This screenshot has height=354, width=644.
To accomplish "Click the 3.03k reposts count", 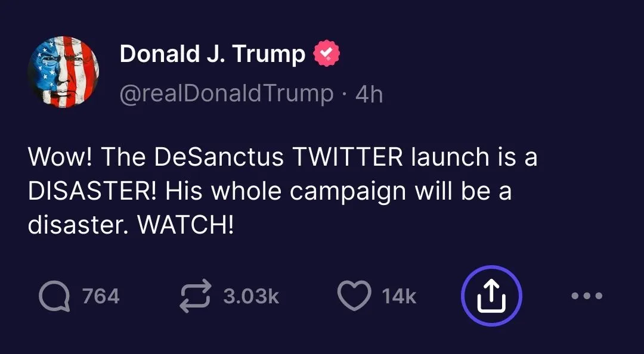I will [x=251, y=296].
